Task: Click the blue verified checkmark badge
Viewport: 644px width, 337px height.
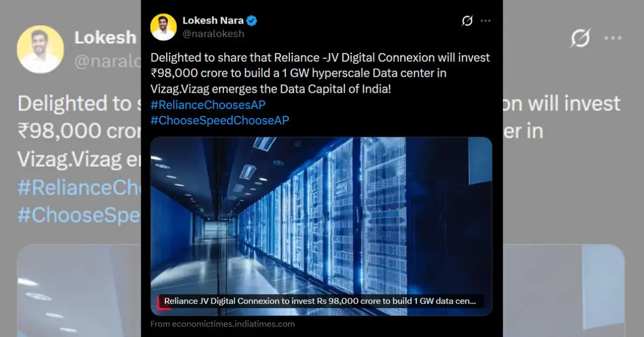Action: coord(250,20)
